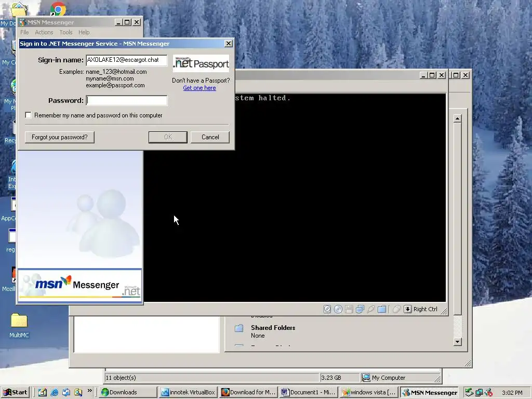
Task: Click the Password input field
Action: click(127, 100)
